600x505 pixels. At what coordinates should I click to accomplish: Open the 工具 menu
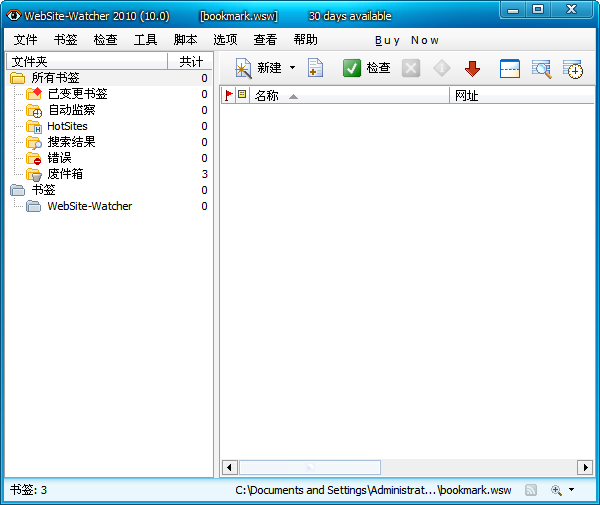(x=145, y=40)
